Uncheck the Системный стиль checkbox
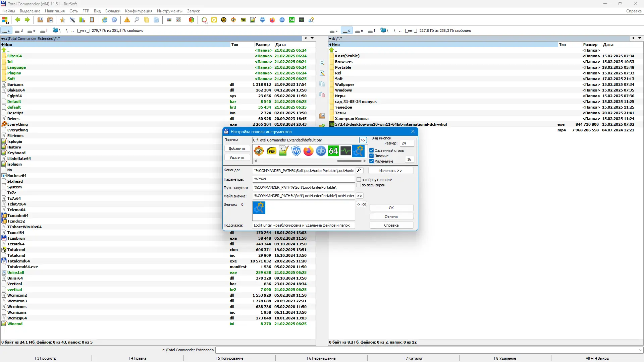This screenshot has height=362, width=644. [371, 150]
